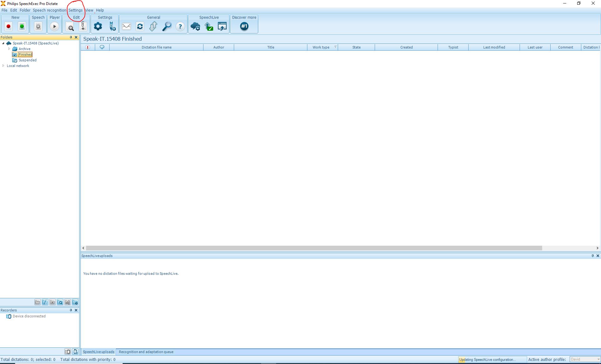Open the recorder device configuration icon

[x=112, y=27]
